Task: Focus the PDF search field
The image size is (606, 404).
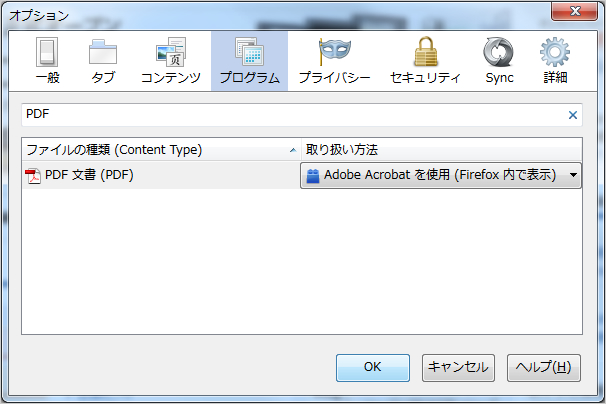Action: [296, 114]
